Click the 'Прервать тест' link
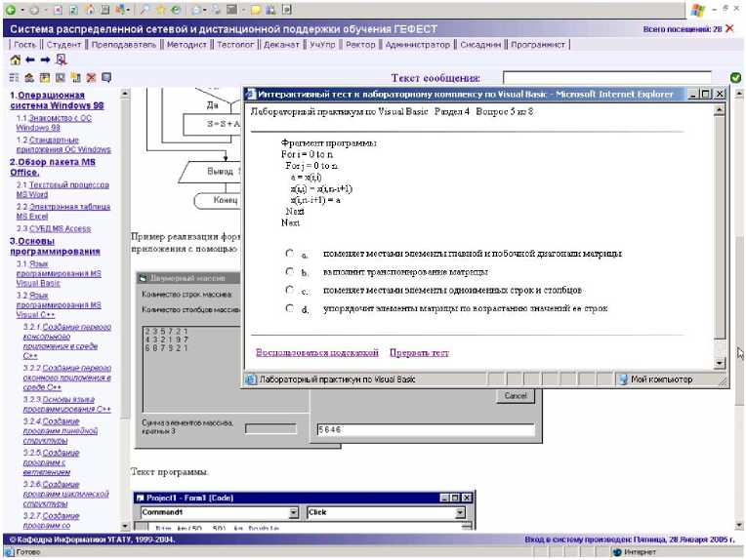The width and height of the screenshot is (746, 560). point(419,353)
